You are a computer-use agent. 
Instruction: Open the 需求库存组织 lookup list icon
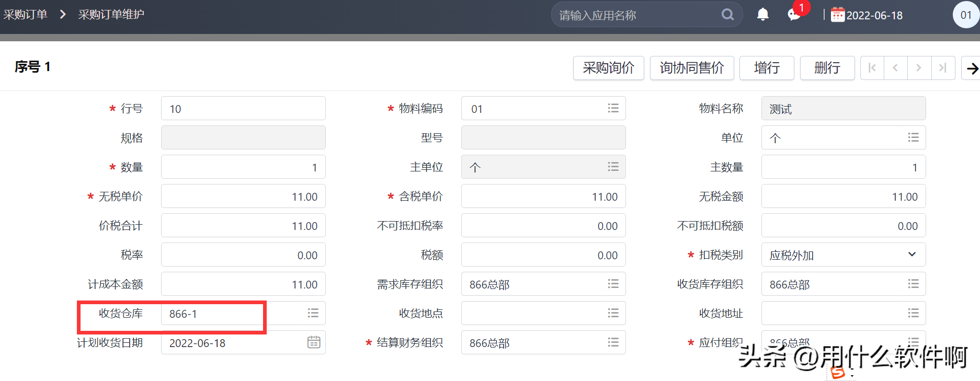click(613, 284)
